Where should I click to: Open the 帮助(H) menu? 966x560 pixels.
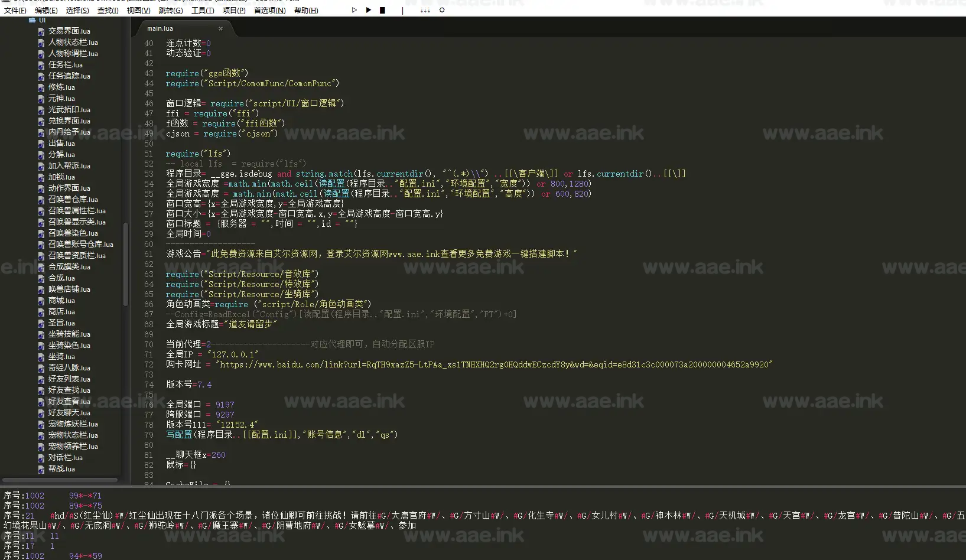coord(306,11)
